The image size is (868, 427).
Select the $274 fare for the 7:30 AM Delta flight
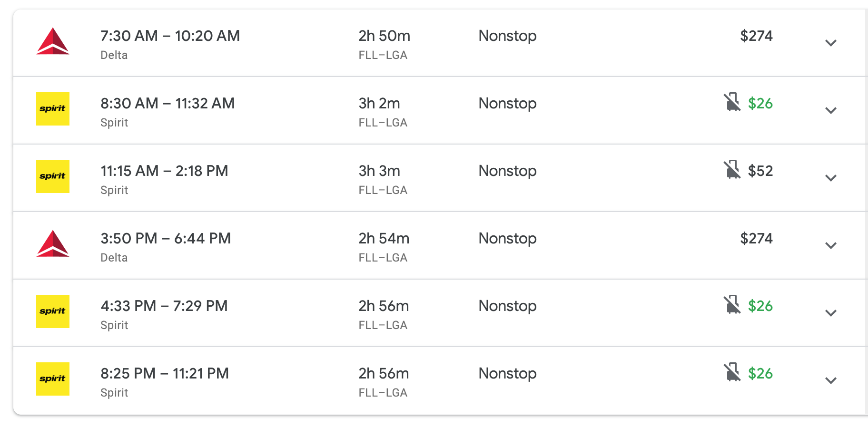[x=756, y=36]
